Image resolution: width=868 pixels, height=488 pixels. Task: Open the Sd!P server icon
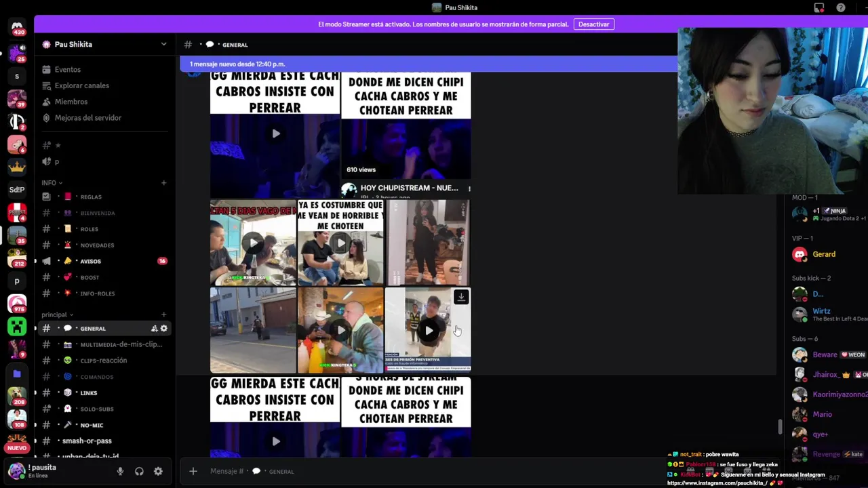click(17, 189)
